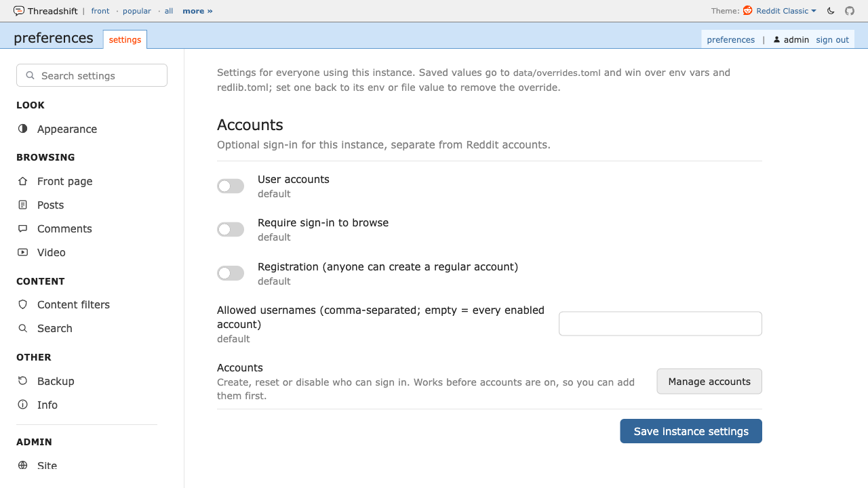Click the Allowed usernames input box
Viewport: 868px width, 488px height.
660,323
